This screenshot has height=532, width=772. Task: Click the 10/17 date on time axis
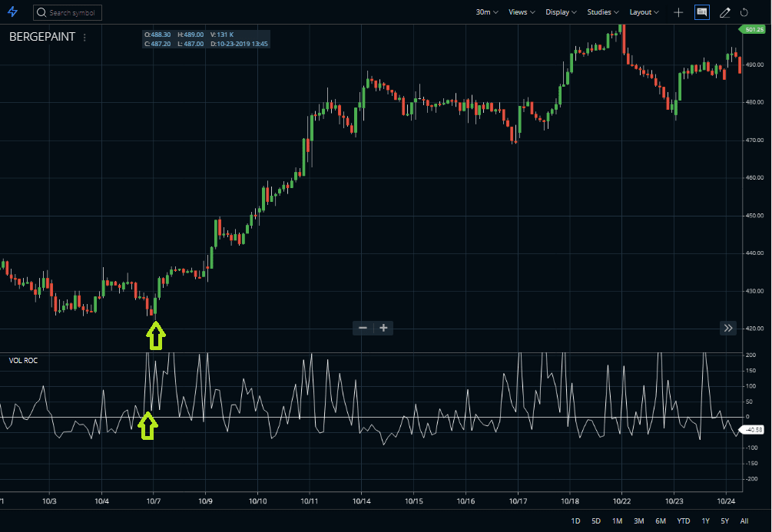coord(518,501)
